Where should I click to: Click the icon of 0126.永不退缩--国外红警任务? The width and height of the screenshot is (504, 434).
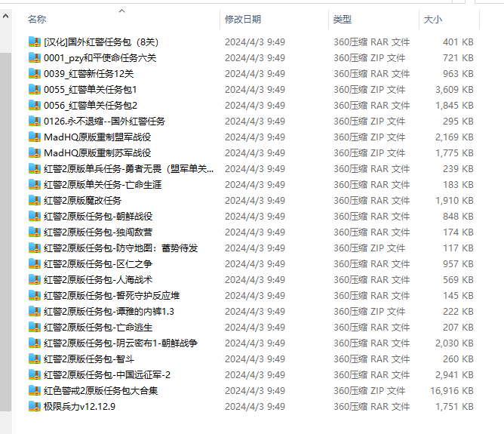[34, 121]
